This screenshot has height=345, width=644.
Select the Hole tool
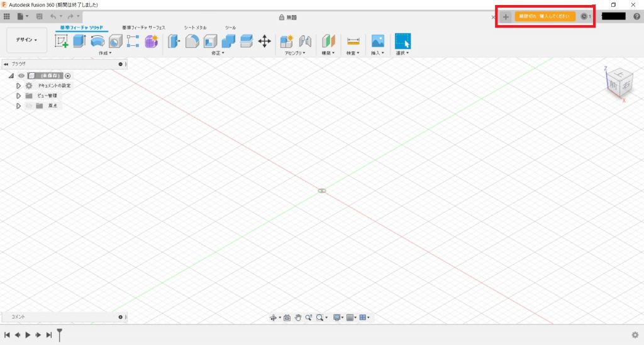coord(116,41)
